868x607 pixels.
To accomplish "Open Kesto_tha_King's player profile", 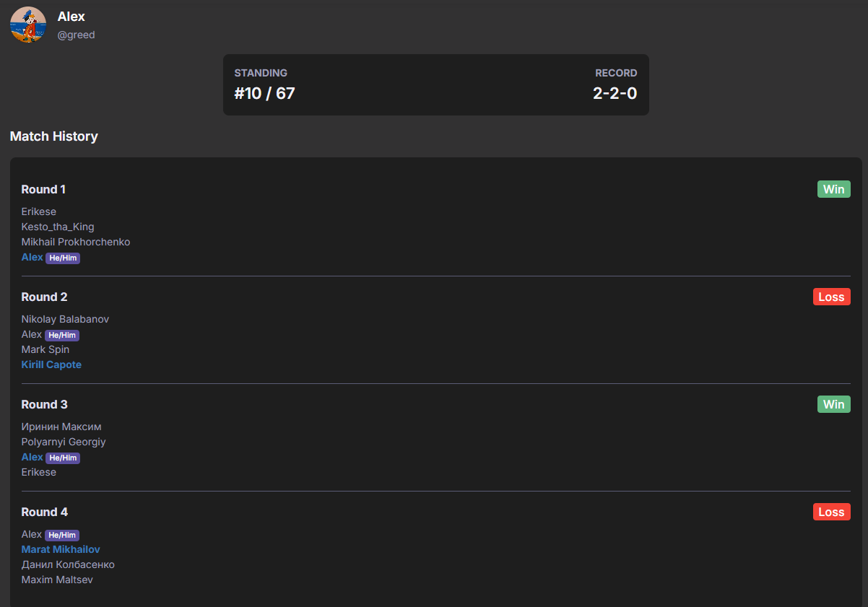I will (x=58, y=227).
